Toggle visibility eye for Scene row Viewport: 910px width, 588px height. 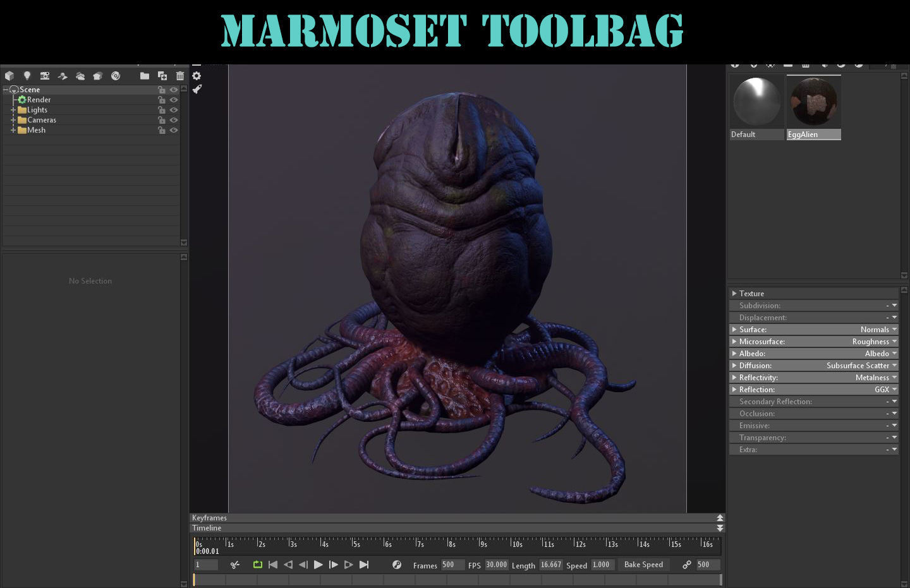[x=174, y=90]
